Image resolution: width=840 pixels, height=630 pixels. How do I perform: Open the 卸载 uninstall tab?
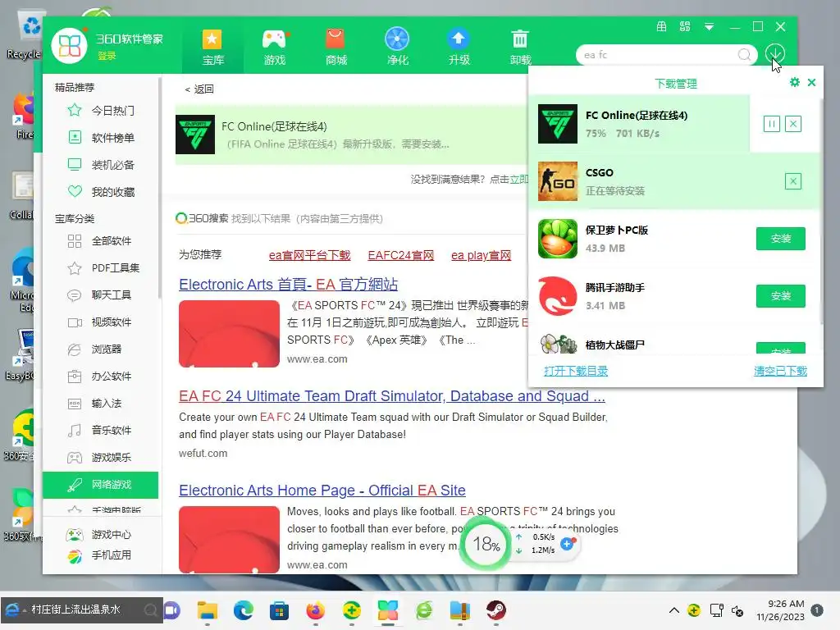(x=520, y=47)
